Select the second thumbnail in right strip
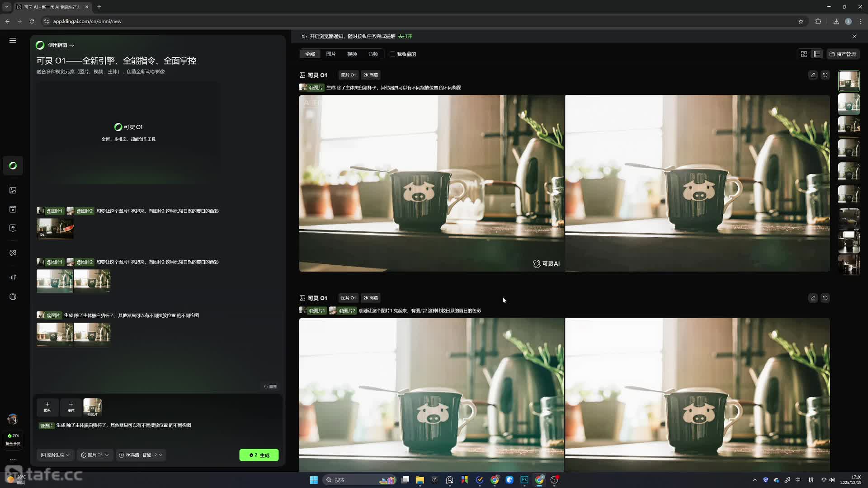868x488 pixels. pos(849,104)
